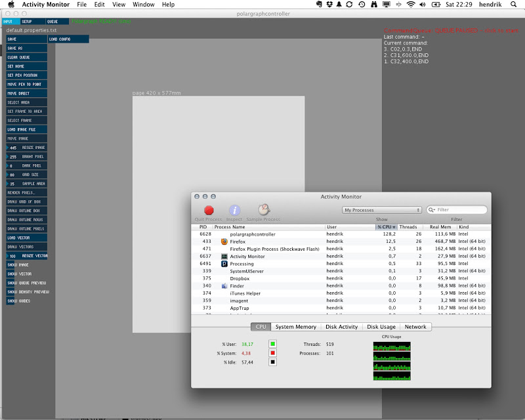525x420 pixels.
Task: Switch to the Setup tab in polargraphcontroller
Action: coord(32,22)
